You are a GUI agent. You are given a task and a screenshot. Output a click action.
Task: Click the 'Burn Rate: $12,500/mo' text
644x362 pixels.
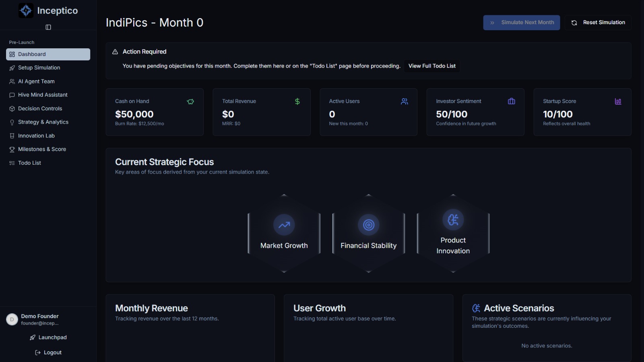pos(140,124)
